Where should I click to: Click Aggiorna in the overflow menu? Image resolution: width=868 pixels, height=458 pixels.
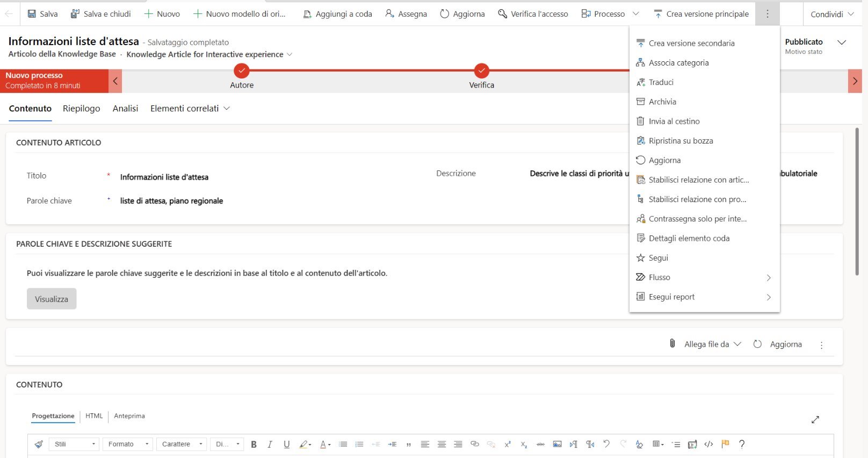[x=704, y=160]
